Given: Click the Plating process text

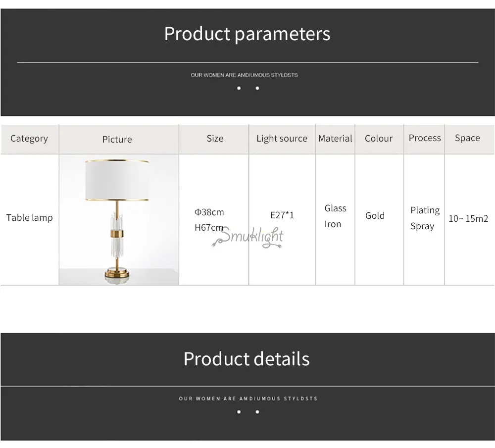Looking at the screenshot, I should pyautogui.click(x=425, y=210).
